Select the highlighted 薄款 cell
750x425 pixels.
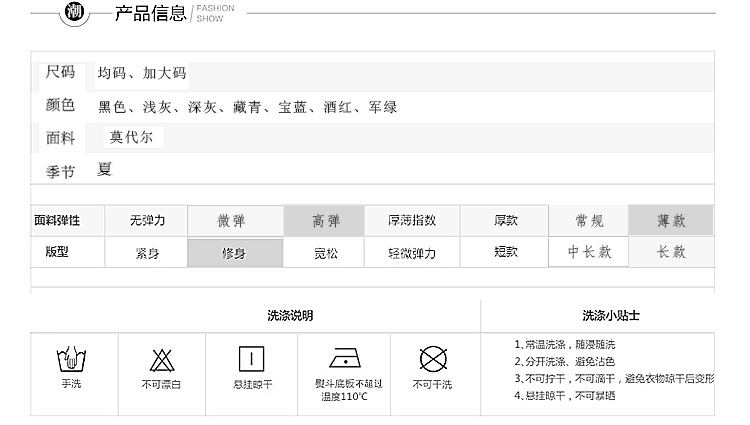click(671, 220)
